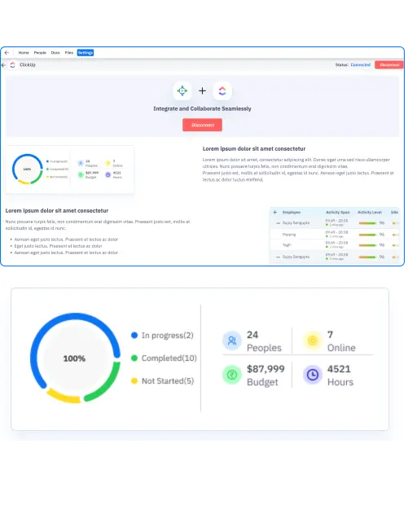Click the 100% label in the large donut
The width and height of the screenshot is (408, 532).
click(x=74, y=358)
